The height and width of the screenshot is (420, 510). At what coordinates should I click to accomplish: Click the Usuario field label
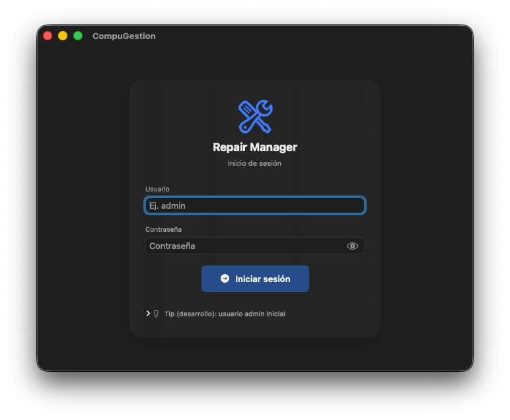coord(157,190)
